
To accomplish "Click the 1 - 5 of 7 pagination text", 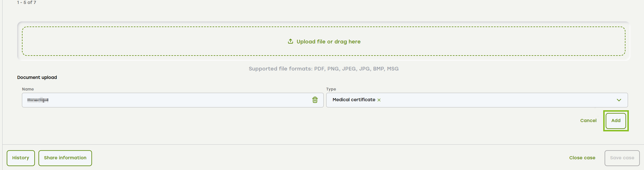I will (x=26, y=3).
